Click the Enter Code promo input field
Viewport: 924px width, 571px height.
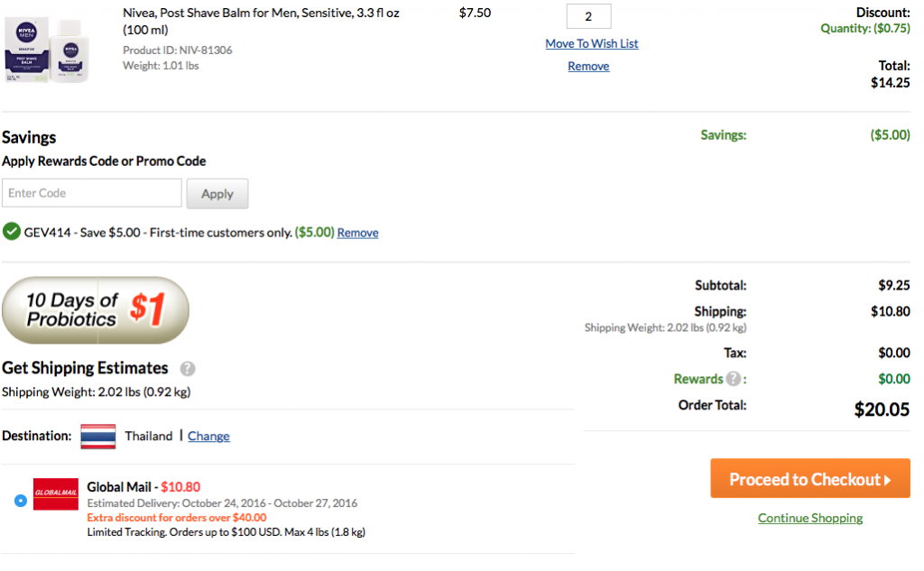pos(92,193)
